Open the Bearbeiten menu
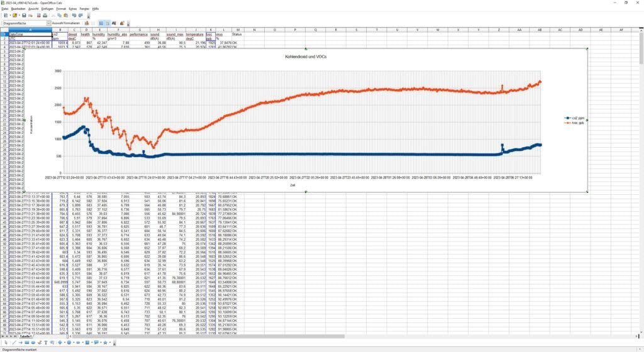Image resolution: width=644 pixels, height=352 pixels. click(x=18, y=9)
